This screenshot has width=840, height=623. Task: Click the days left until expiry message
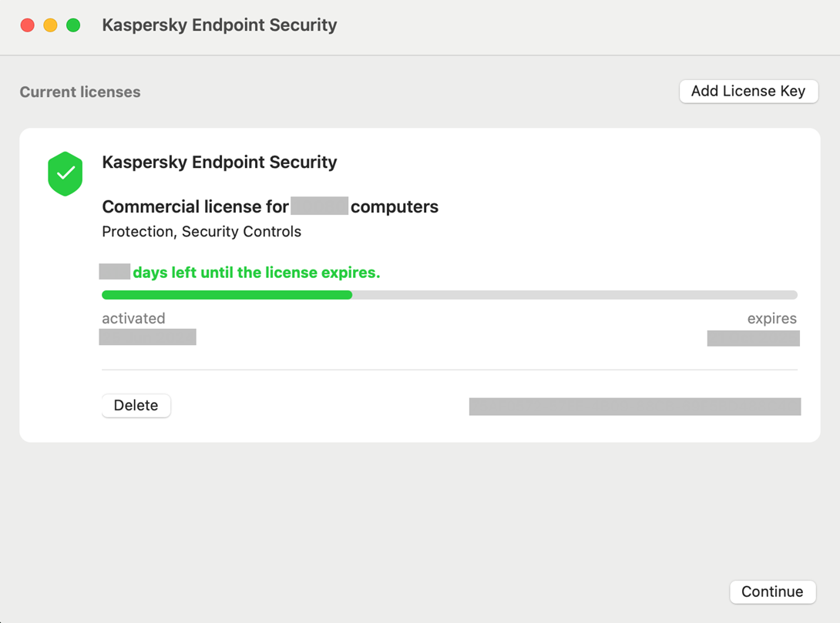pos(256,273)
